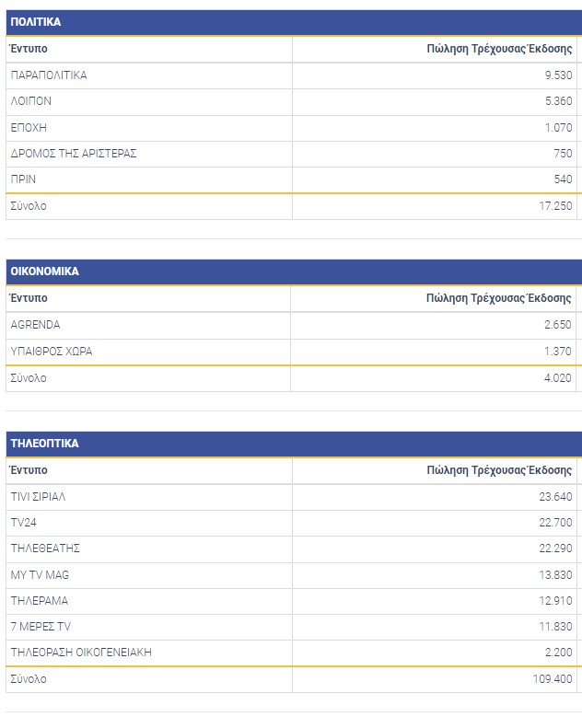Click the 17.250 total value
This screenshot has width=582, height=728.
(555, 206)
